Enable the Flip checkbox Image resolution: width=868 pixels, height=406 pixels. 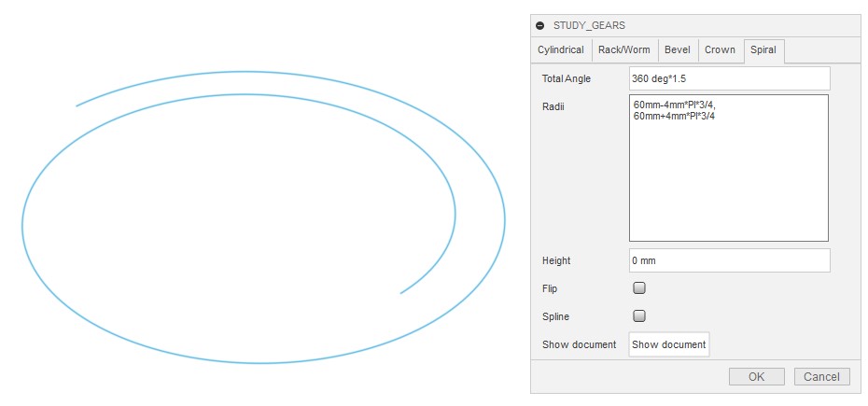click(x=639, y=288)
